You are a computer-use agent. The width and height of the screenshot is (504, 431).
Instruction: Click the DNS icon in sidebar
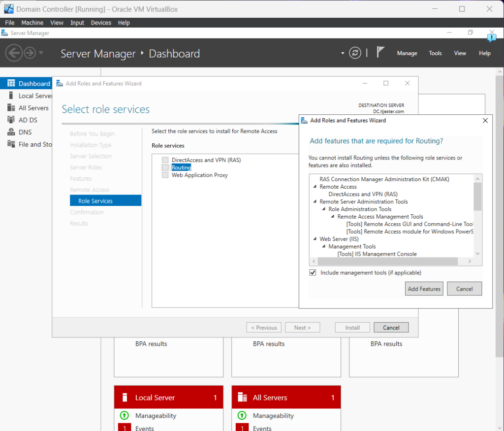(11, 132)
